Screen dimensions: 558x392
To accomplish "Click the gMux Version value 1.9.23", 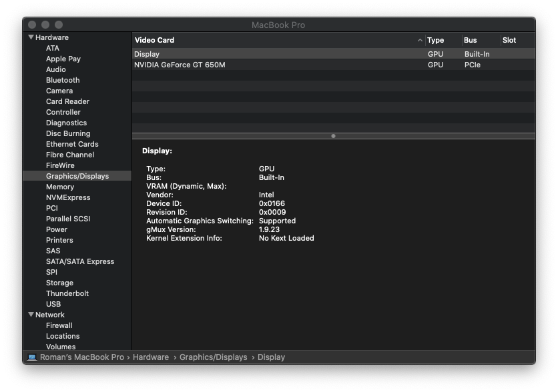I will click(x=270, y=229).
